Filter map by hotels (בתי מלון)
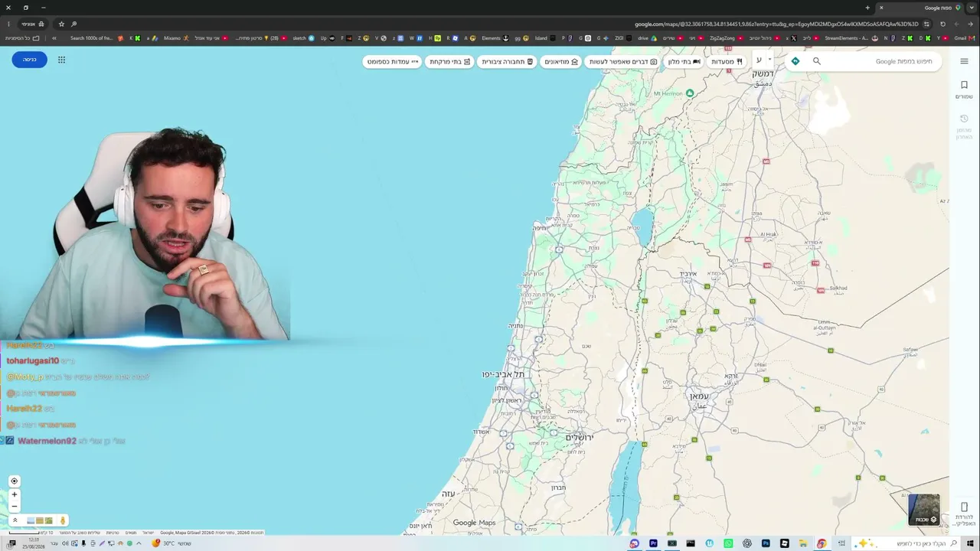 [x=684, y=61]
